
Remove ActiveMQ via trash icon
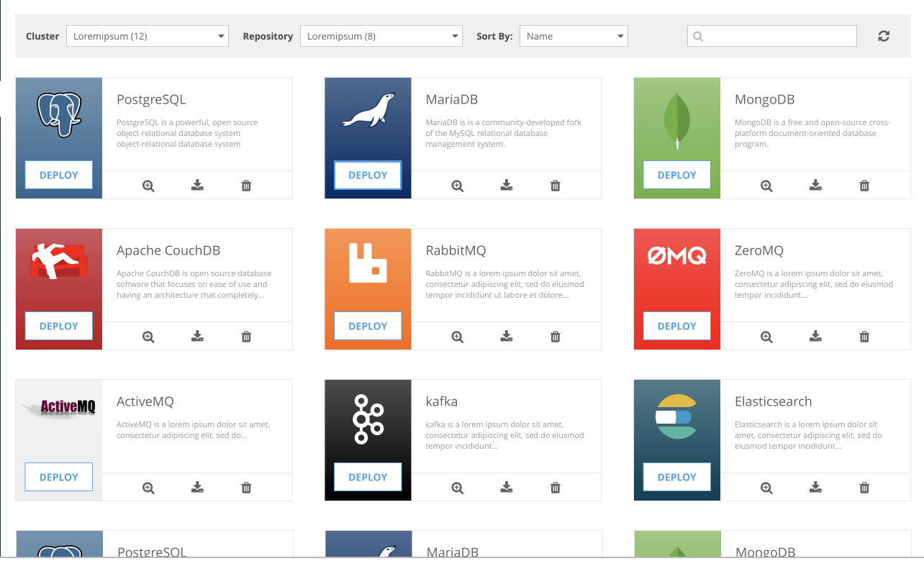point(246,488)
